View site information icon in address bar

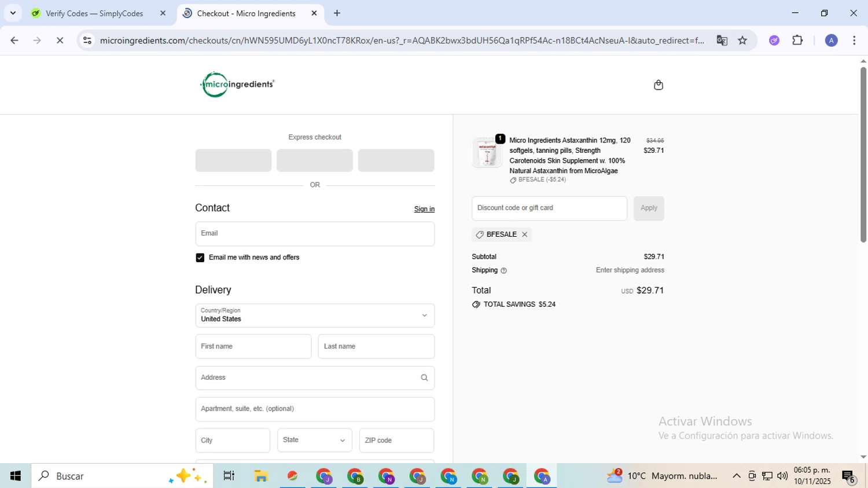87,41
